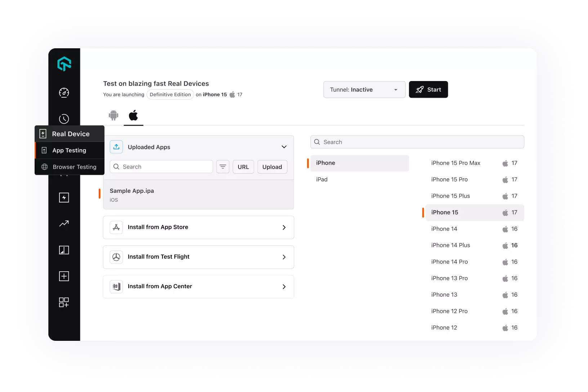588x392 pixels.
Task: Open the grid-plus integrations sidebar icon
Action: (64, 302)
